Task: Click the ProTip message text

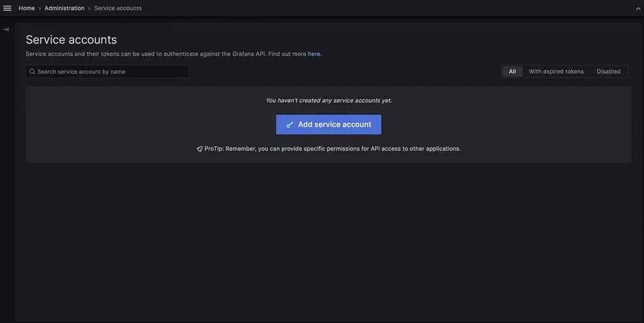Action: click(x=332, y=149)
